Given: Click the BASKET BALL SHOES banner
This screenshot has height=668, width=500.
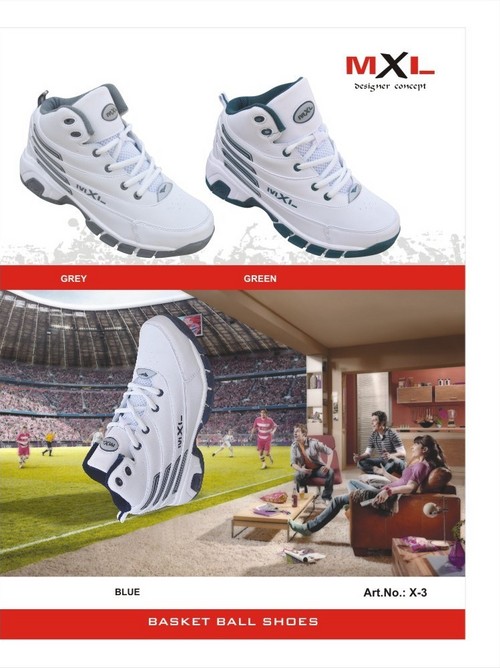Looking at the screenshot, I should 233,622.
